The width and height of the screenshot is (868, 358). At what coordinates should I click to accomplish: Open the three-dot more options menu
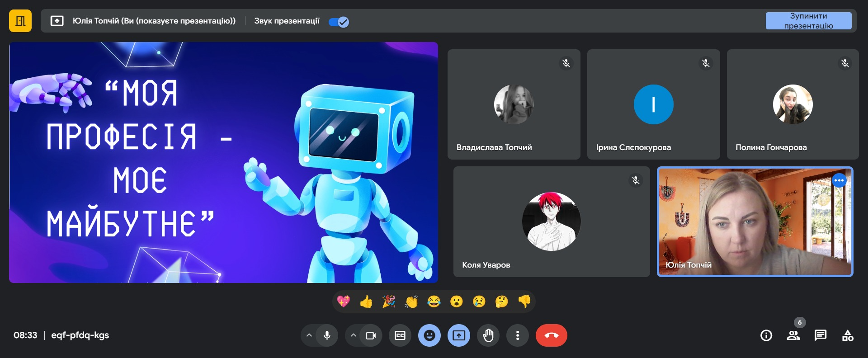[x=518, y=335]
